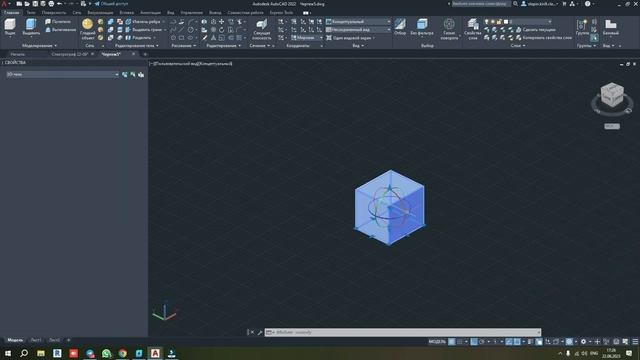Viewport: 640px width, 360px height.
Task: Toggle grid display in status bar
Action: coord(451,342)
